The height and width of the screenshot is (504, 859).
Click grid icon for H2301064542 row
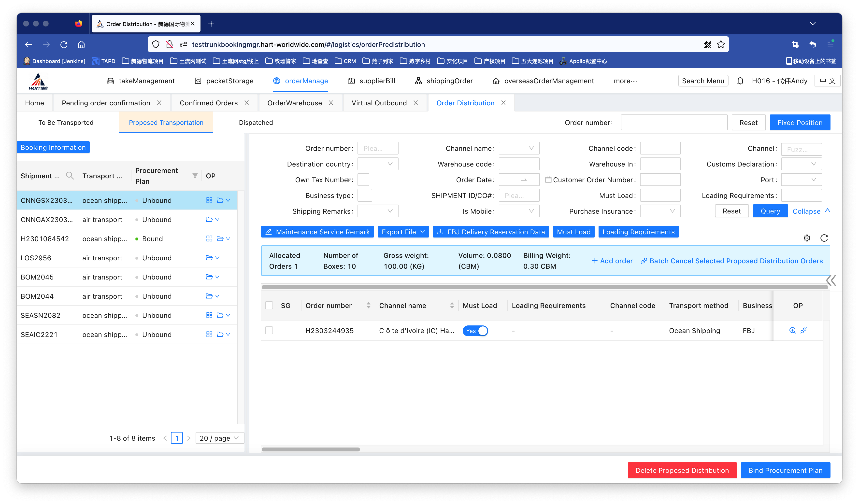(209, 238)
